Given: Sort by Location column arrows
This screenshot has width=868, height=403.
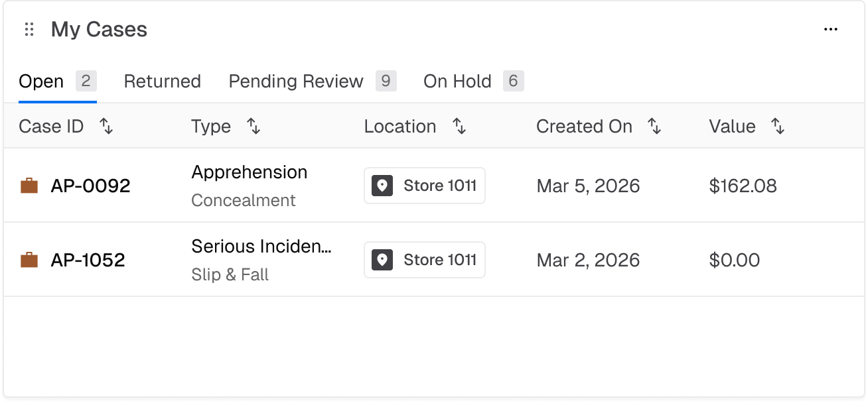Looking at the screenshot, I should [459, 127].
